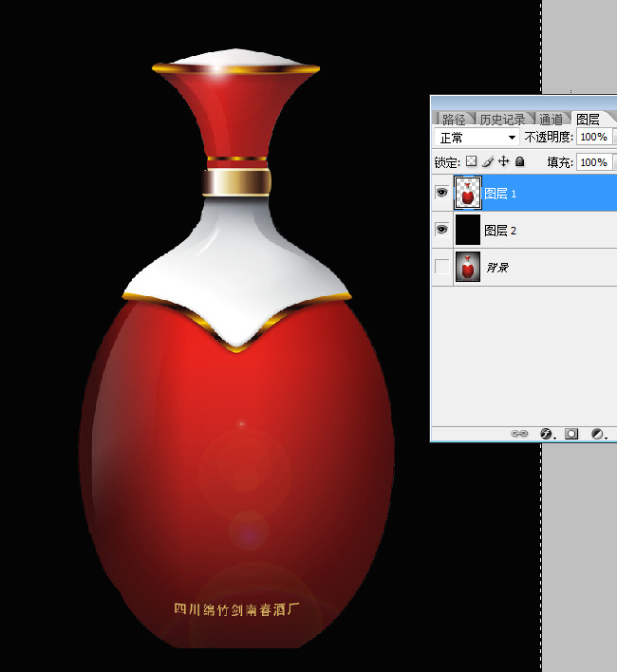Click the 不透明度 opacity value field
The image size is (617, 672).
click(x=593, y=138)
